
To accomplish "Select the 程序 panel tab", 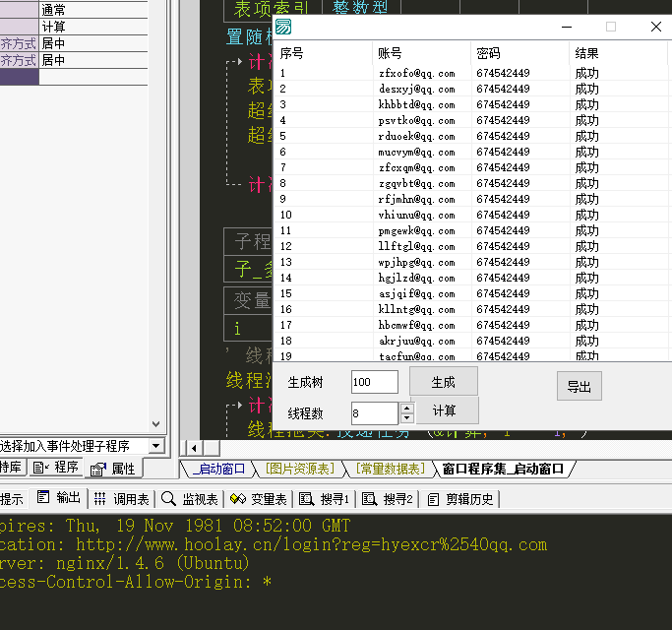I will click(x=58, y=468).
